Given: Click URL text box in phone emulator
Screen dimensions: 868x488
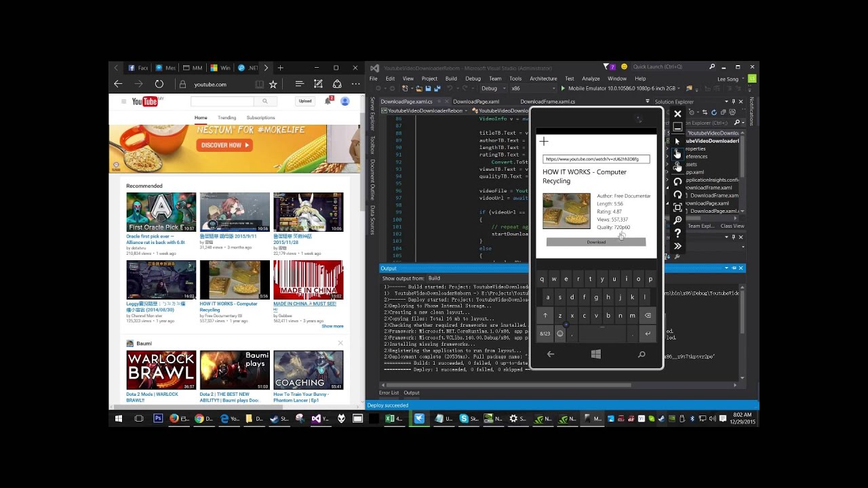Looking at the screenshot, I should coord(596,159).
